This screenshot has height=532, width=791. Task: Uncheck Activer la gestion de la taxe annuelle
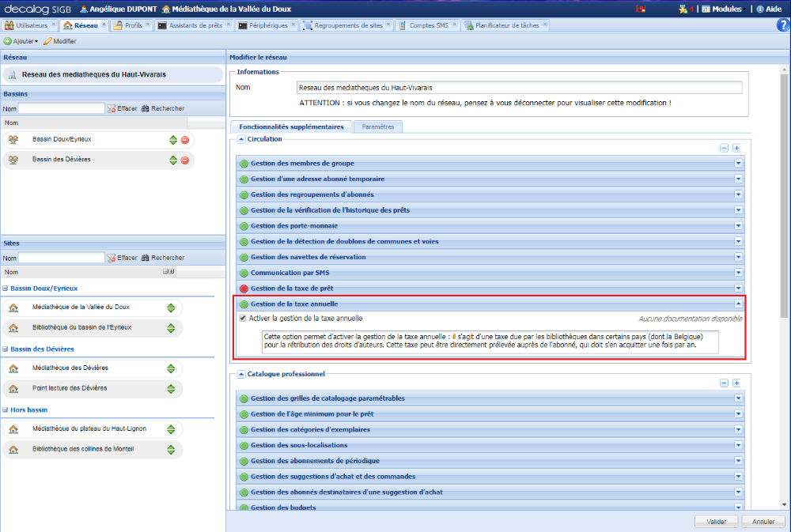[x=241, y=319]
